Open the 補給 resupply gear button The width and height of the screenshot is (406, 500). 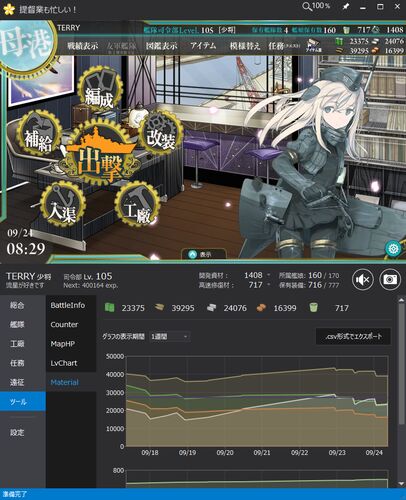point(38,133)
